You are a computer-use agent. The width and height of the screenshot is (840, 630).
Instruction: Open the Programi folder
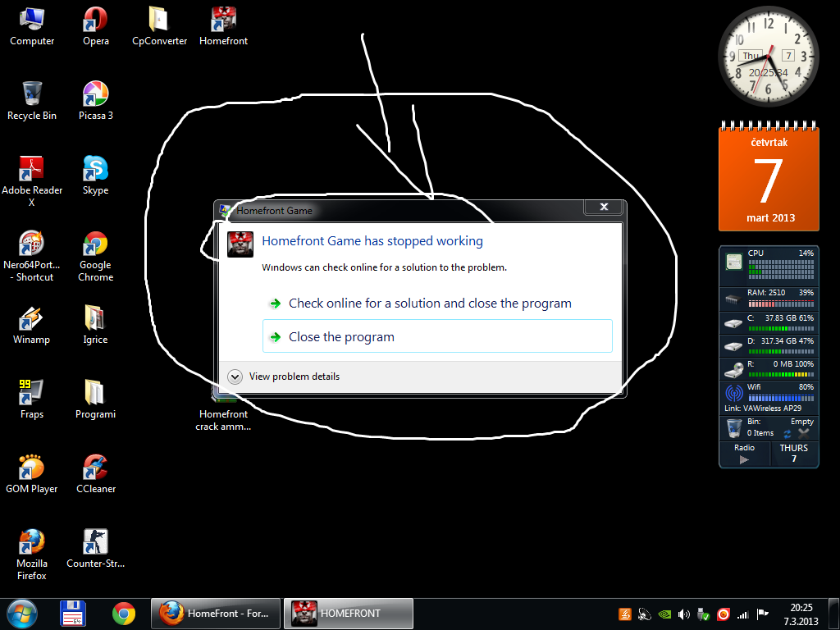pyautogui.click(x=95, y=399)
